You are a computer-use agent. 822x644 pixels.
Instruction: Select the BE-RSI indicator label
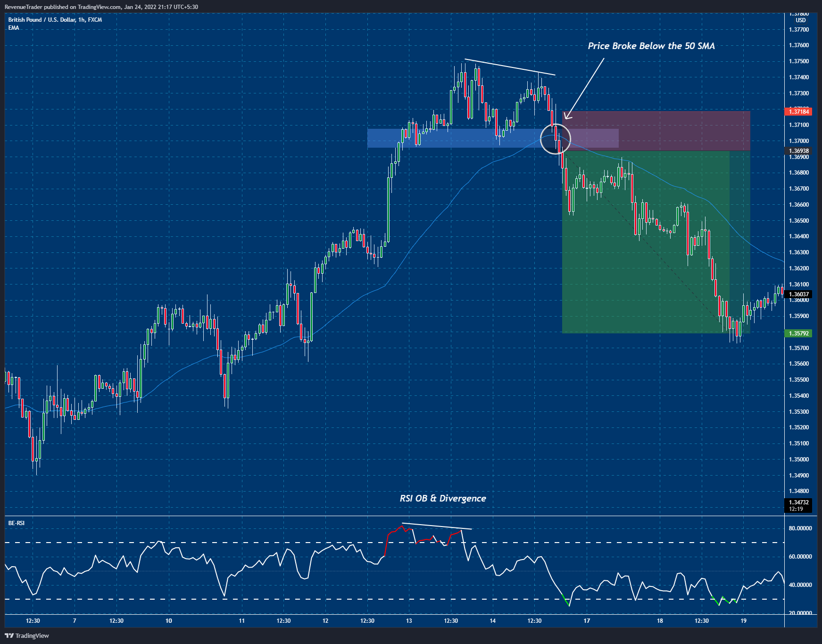[17, 523]
